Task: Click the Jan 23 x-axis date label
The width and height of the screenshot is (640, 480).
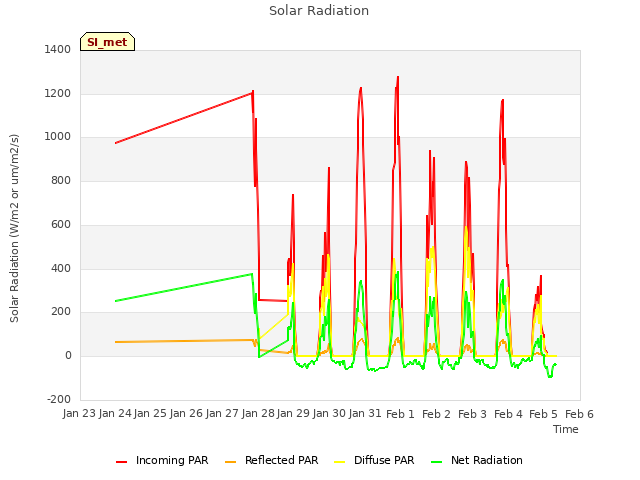Action: pyautogui.click(x=79, y=414)
